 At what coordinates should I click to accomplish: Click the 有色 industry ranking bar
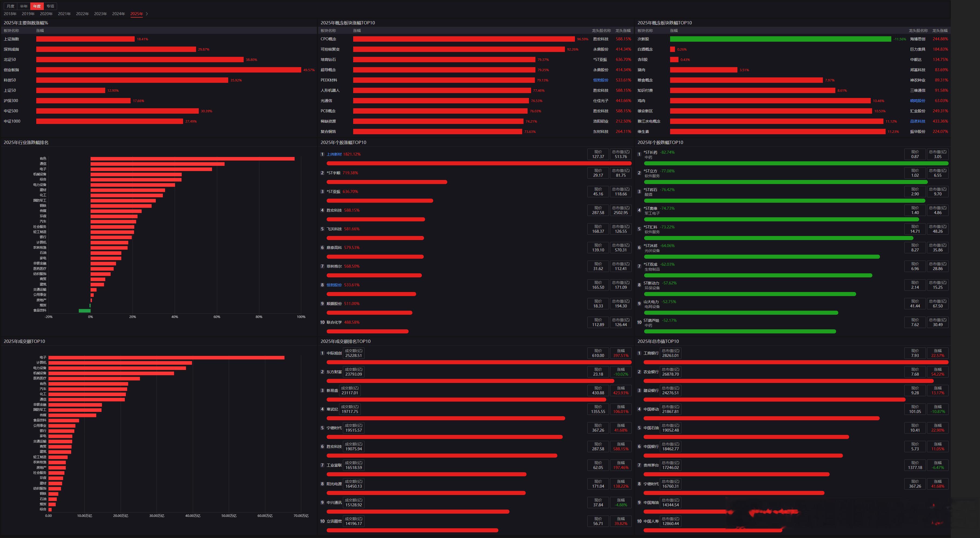[x=192, y=159]
